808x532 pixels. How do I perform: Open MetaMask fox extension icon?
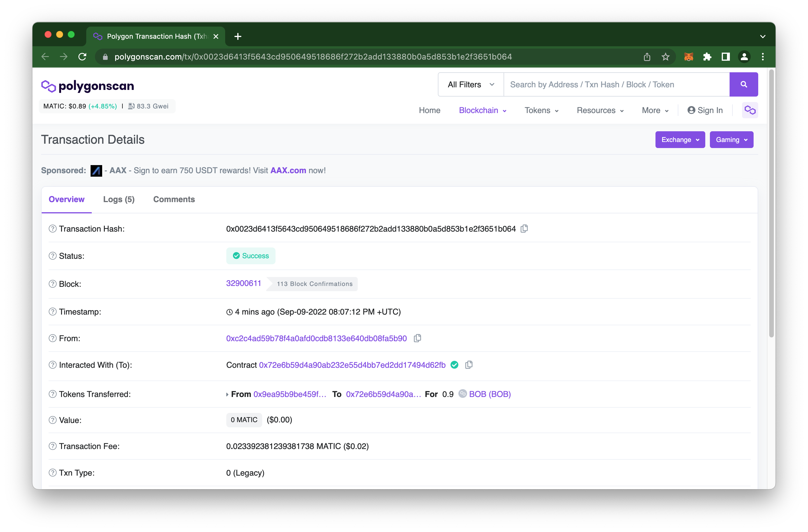point(688,57)
